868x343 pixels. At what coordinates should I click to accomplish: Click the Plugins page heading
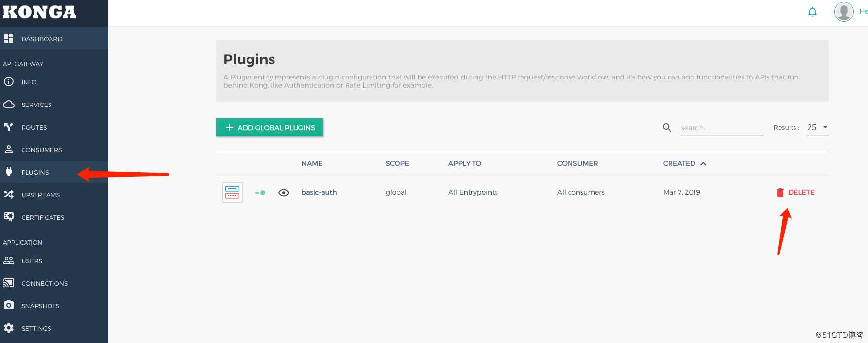tap(249, 59)
